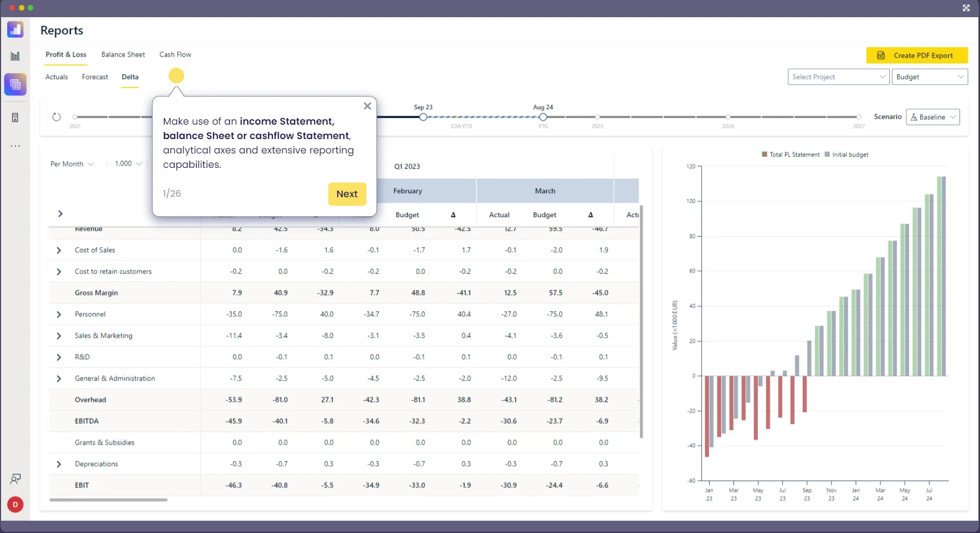
Task: Click Next in the tour popup
Action: (x=347, y=194)
